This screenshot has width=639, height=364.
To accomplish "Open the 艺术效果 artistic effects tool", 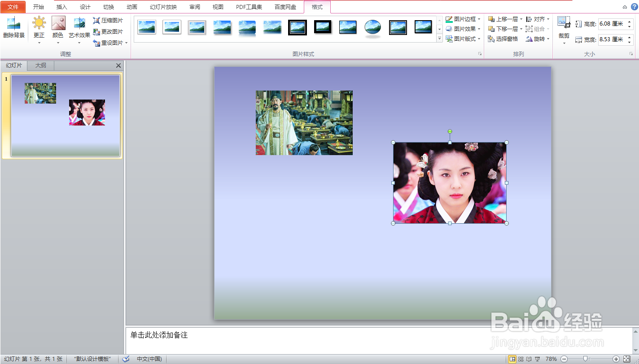I will click(x=79, y=30).
